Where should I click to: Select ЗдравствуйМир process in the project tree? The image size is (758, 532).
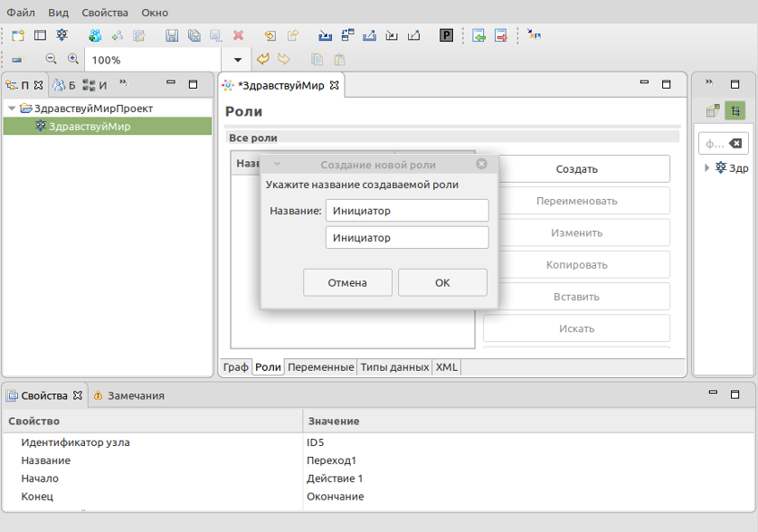point(108,127)
